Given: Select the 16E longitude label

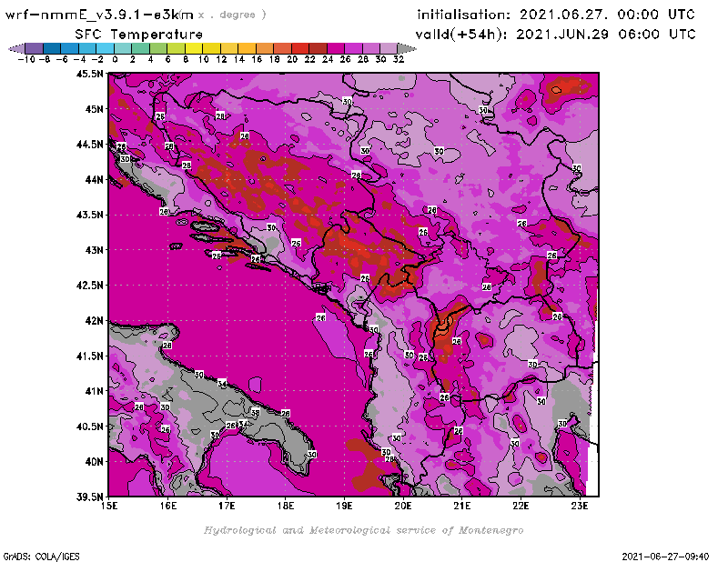Looking at the screenshot, I should pos(168,506).
